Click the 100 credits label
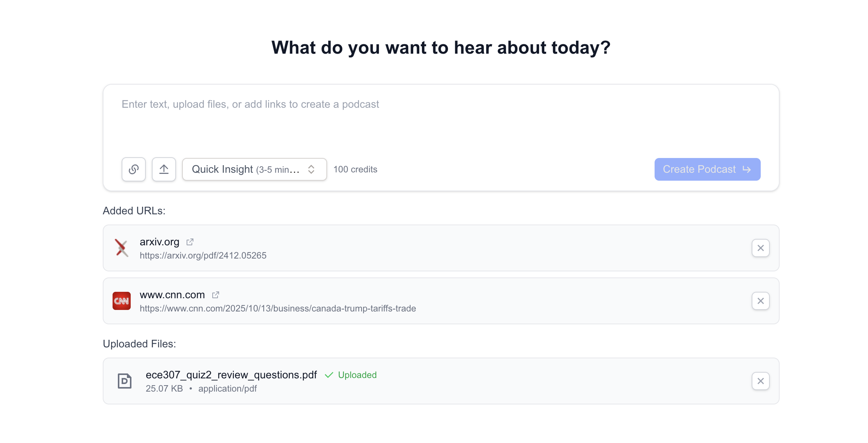Screen dimensions: 868x443 [355, 169]
